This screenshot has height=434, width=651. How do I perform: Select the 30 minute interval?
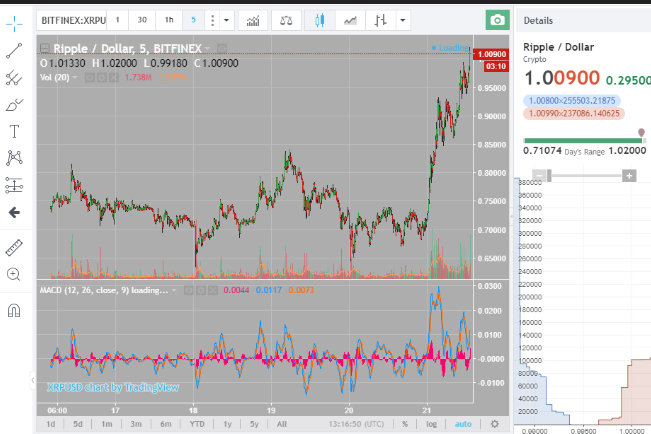tap(142, 20)
